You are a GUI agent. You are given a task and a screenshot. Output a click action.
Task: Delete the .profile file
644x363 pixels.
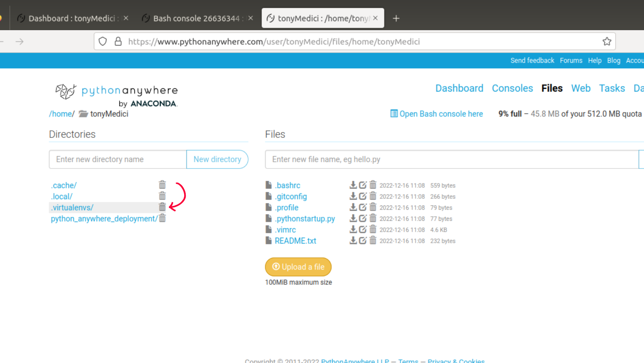pos(373,207)
